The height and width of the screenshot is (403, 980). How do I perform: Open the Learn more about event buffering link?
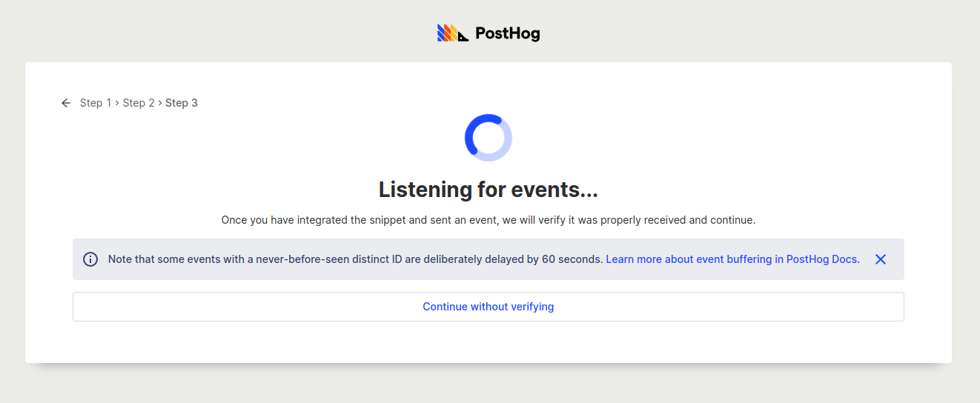click(x=732, y=259)
